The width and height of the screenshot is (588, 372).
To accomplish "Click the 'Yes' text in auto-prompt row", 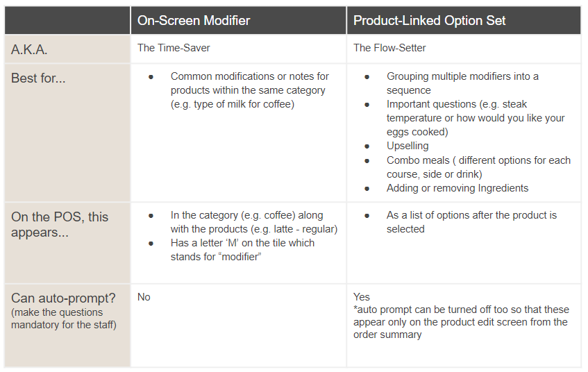I will (x=362, y=297).
